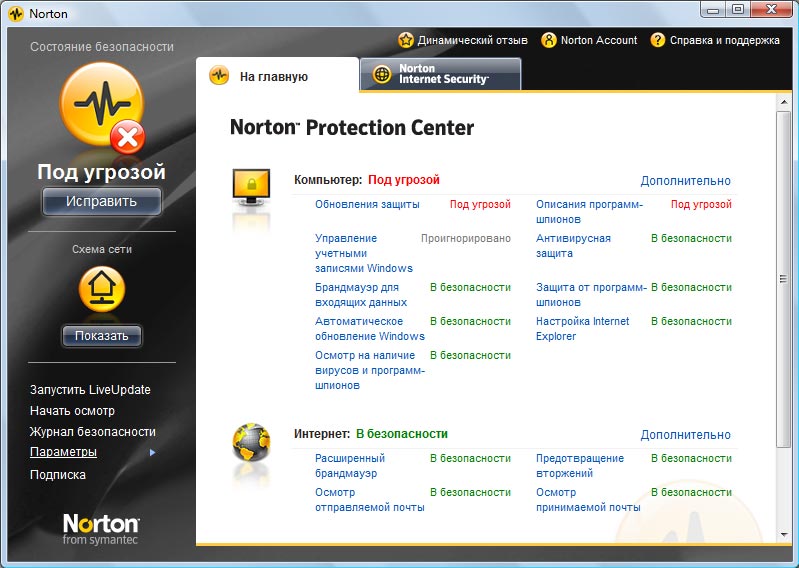The width and height of the screenshot is (799, 568).
Task: Open Журнал безопасности
Action: [x=93, y=431]
